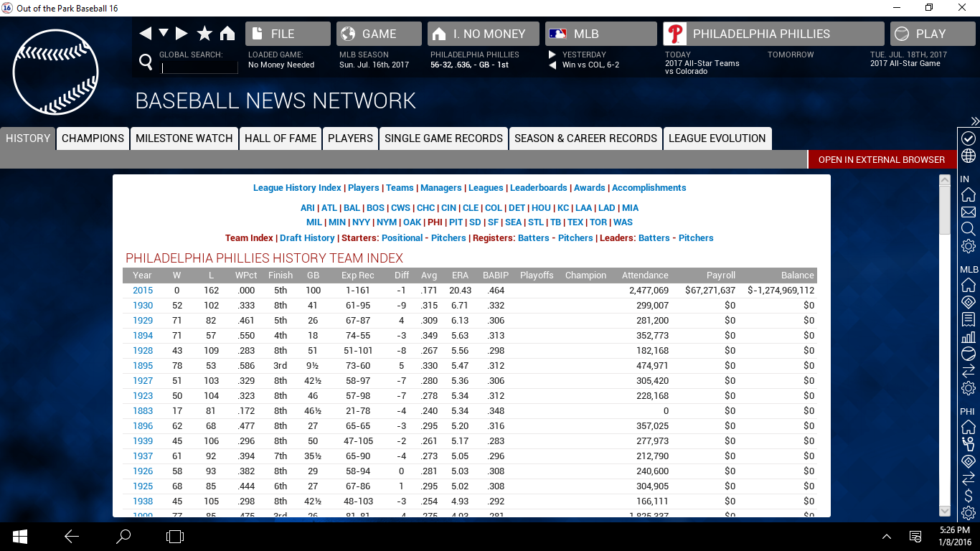
Task: Select the WAS team link
Action: 623,222
